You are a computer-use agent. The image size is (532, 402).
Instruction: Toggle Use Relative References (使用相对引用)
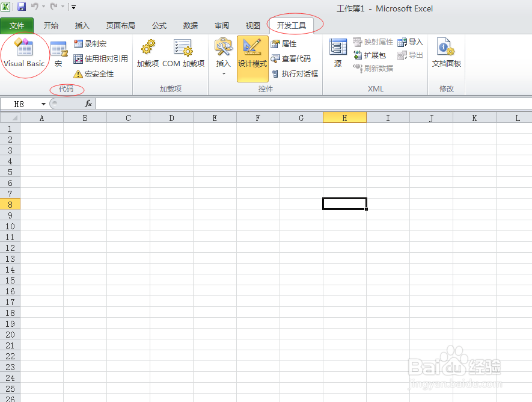tap(101, 59)
